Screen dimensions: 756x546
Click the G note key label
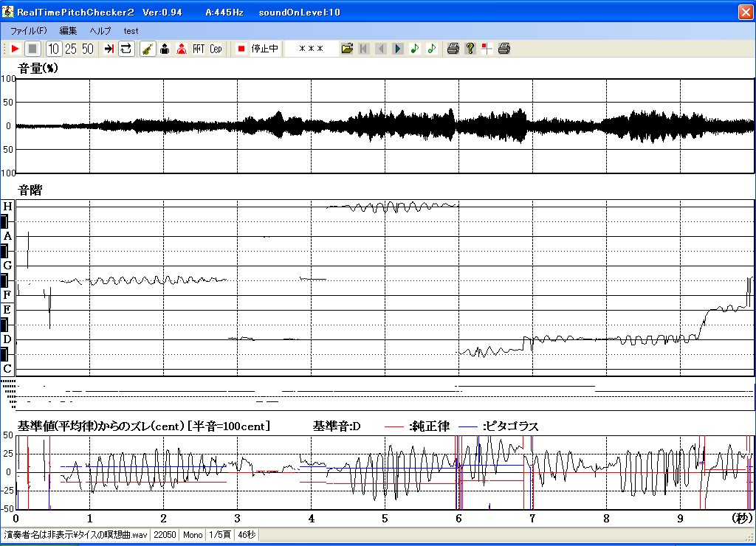coord(7,266)
